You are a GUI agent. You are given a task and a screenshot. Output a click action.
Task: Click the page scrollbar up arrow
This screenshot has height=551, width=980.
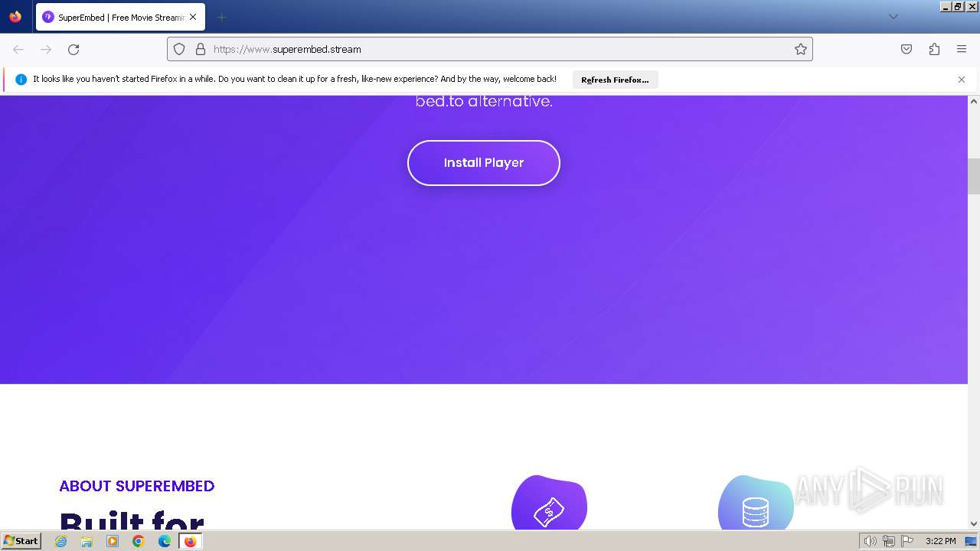(x=974, y=102)
